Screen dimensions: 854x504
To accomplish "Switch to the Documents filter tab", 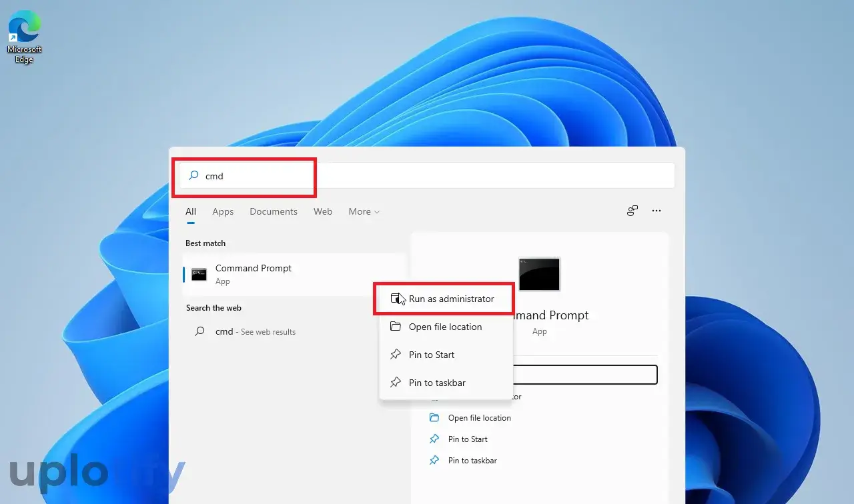I will point(274,211).
